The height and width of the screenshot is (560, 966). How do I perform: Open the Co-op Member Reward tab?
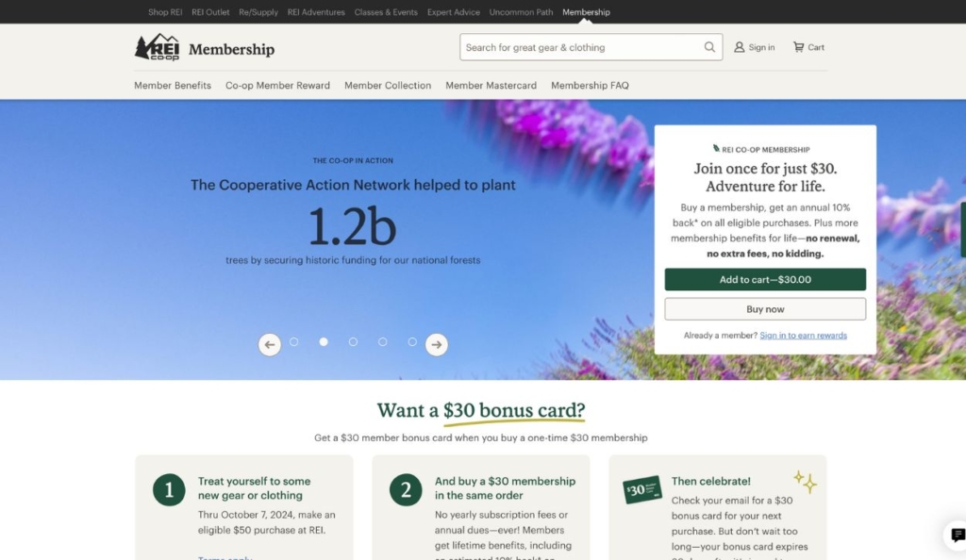click(x=278, y=86)
